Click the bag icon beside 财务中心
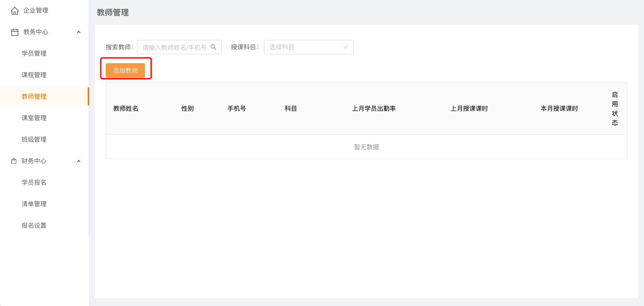Screen dimensions: 644x306 tap(14, 161)
